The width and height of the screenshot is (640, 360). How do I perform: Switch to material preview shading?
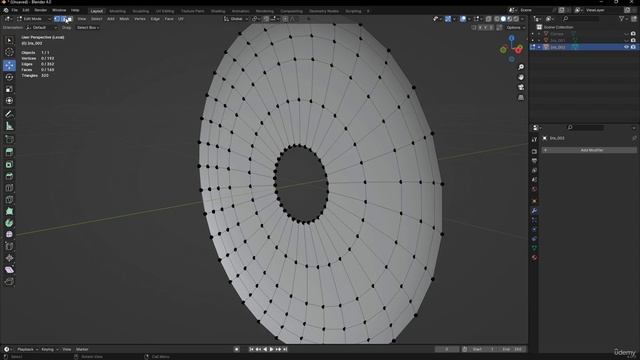(510, 19)
